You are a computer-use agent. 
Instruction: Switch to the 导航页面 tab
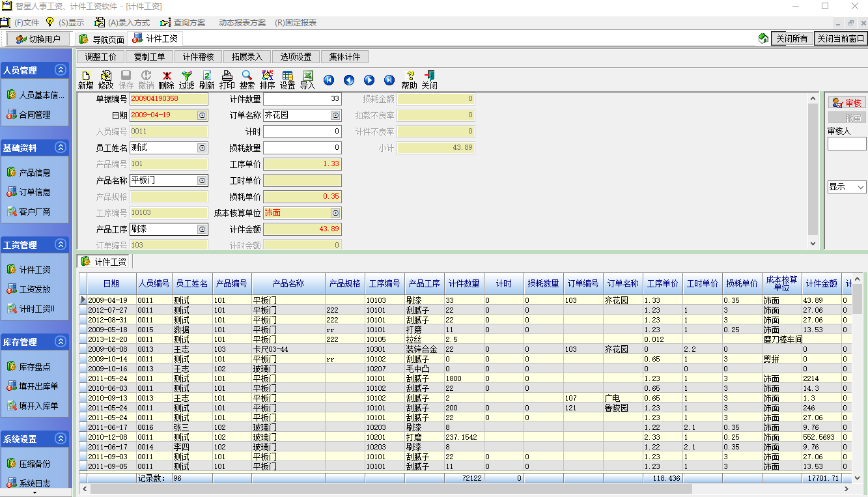[x=102, y=39]
